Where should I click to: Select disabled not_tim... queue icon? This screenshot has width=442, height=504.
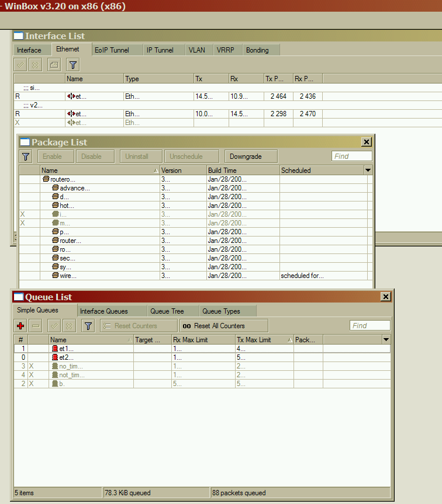[x=55, y=375]
